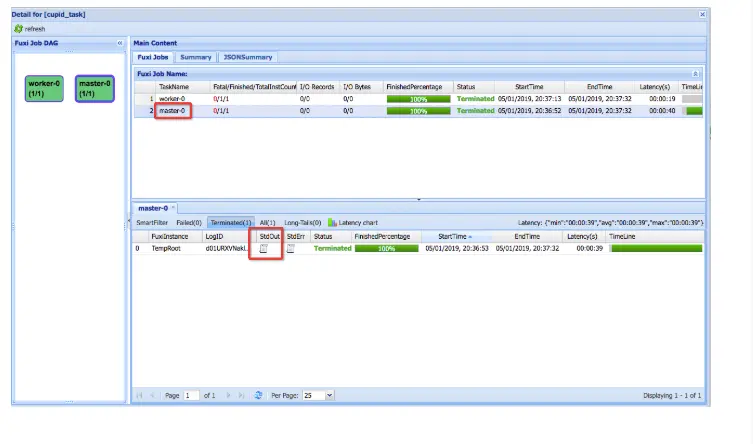753x444 pixels.
Task: Open the JSONSummary tab
Action: 248,57
